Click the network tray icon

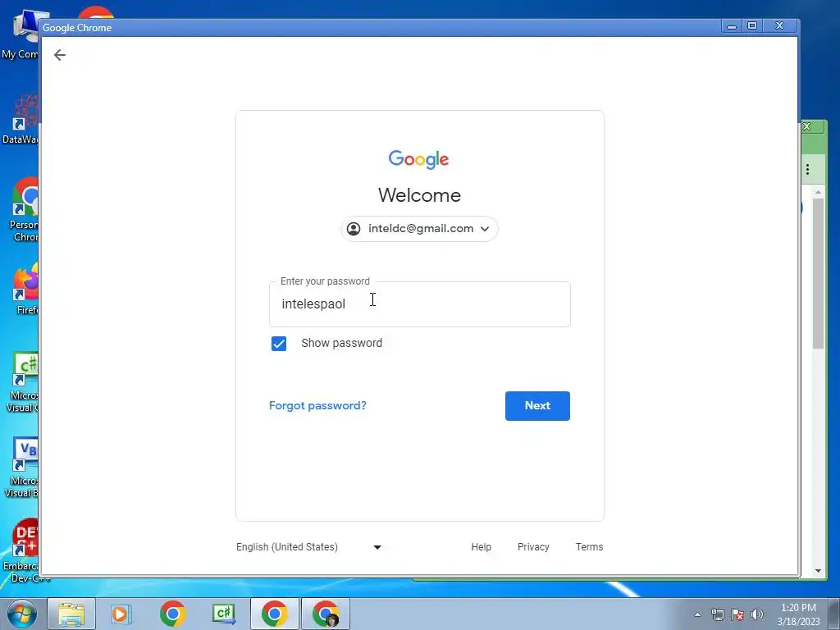click(717, 614)
